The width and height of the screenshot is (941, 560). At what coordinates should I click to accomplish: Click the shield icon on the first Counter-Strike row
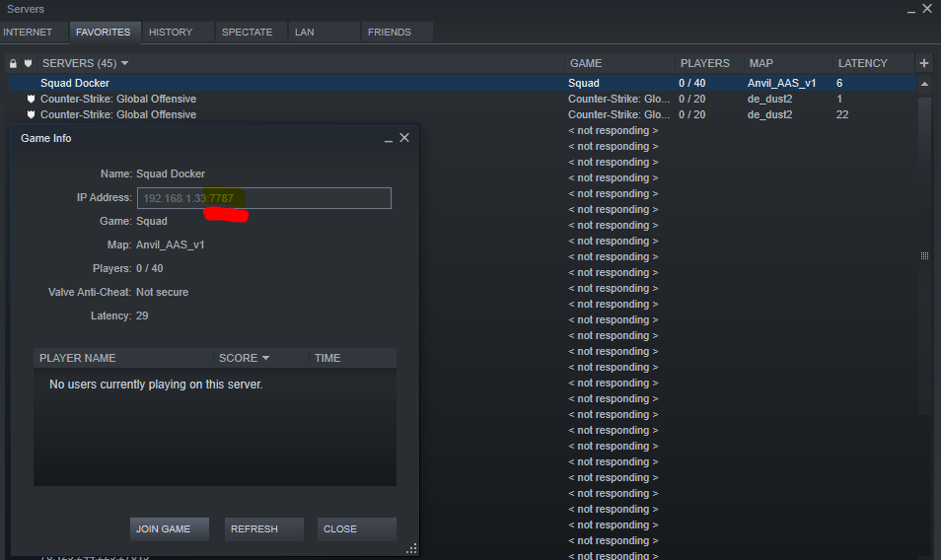(x=31, y=99)
